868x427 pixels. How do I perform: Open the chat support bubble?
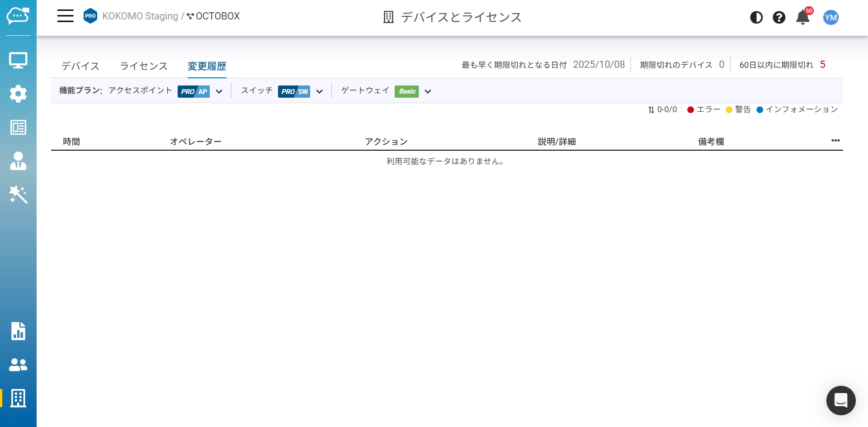(x=840, y=400)
